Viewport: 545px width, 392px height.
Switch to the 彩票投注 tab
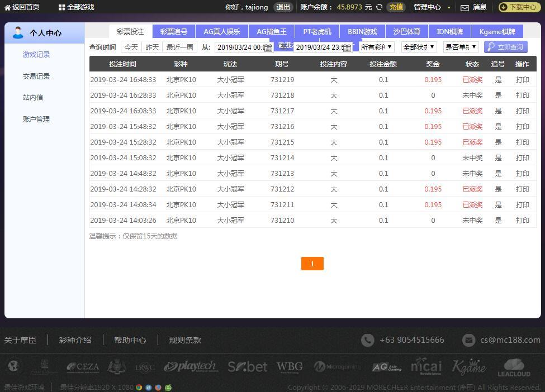click(x=130, y=32)
